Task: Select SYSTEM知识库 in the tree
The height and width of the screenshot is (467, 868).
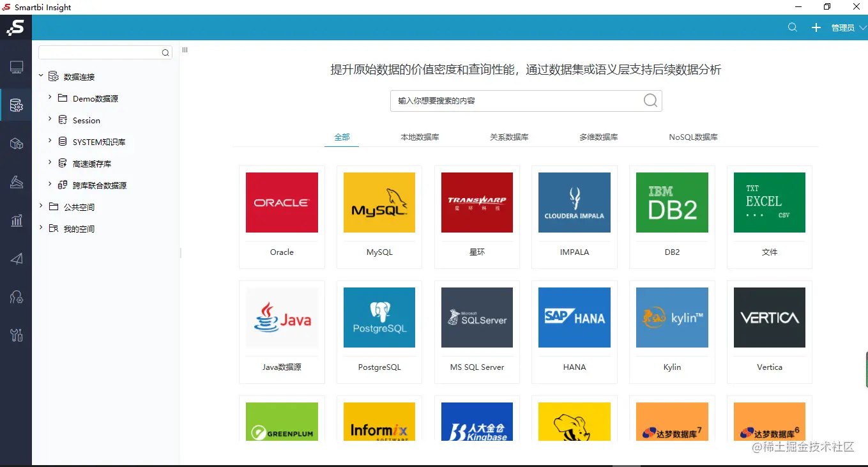Action: (99, 142)
